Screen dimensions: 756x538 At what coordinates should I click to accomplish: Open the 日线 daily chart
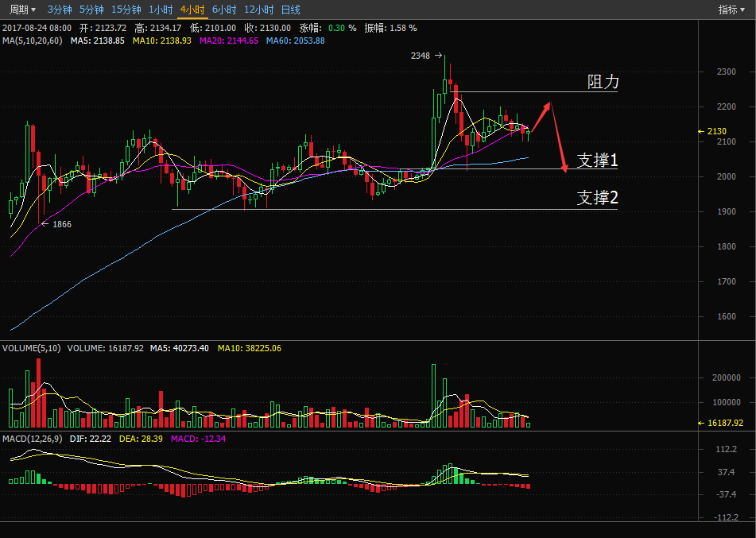291,10
